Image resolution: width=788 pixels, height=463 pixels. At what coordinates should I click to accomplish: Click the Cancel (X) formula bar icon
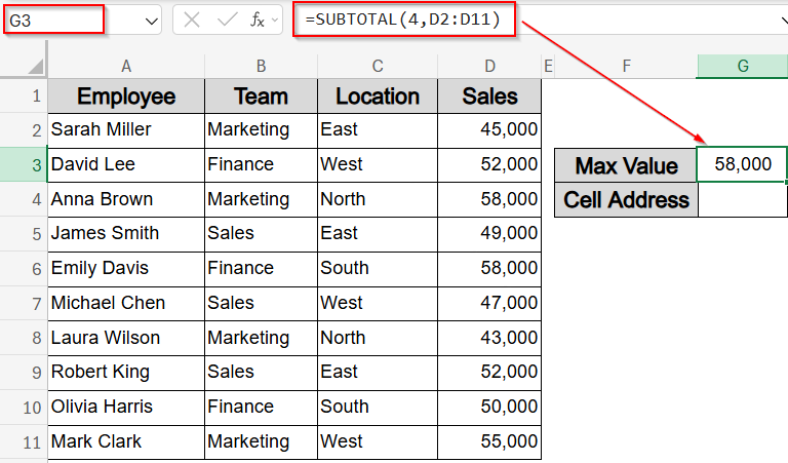pos(192,19)
